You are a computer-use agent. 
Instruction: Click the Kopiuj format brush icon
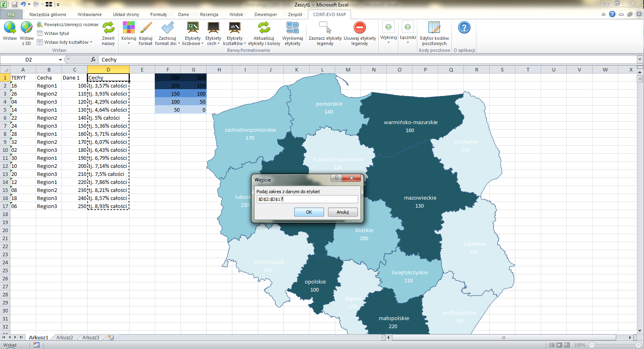146,27
